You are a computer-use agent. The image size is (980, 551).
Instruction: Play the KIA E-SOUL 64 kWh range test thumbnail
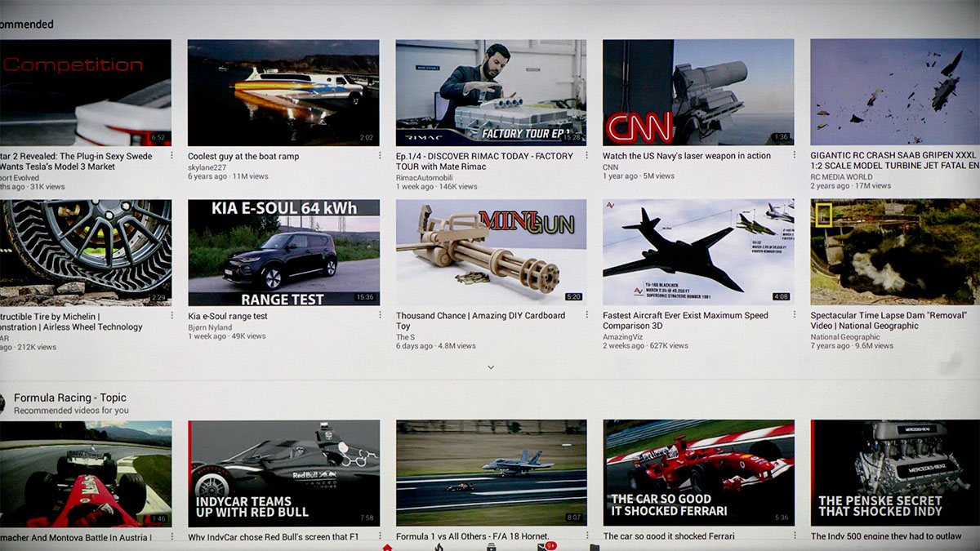pos(283,252)
